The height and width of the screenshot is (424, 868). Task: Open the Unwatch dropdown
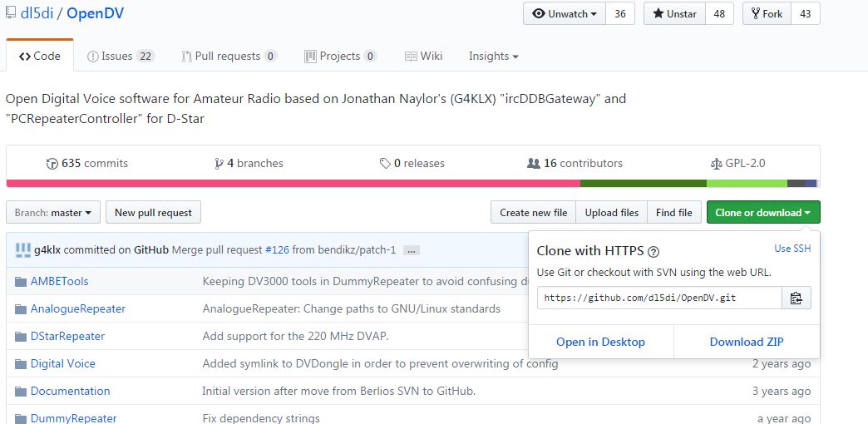point(565,14)
